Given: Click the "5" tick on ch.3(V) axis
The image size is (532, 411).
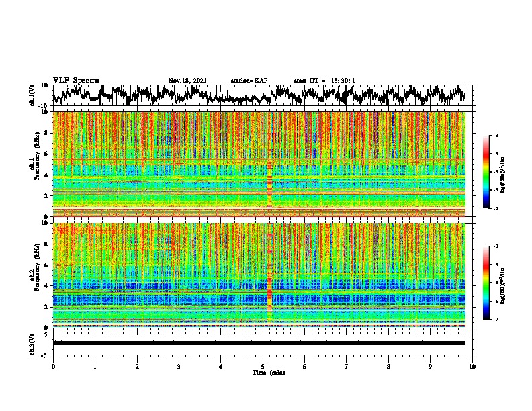Looking at the screenshot, I should pyautogui.click(x=46, y=334).
